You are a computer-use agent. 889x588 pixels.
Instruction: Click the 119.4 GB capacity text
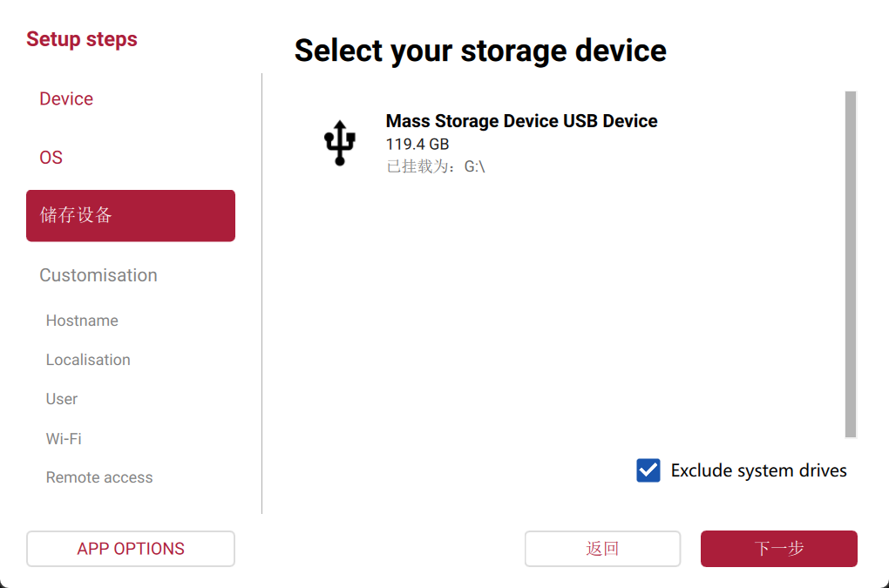[x=417, y=145]
